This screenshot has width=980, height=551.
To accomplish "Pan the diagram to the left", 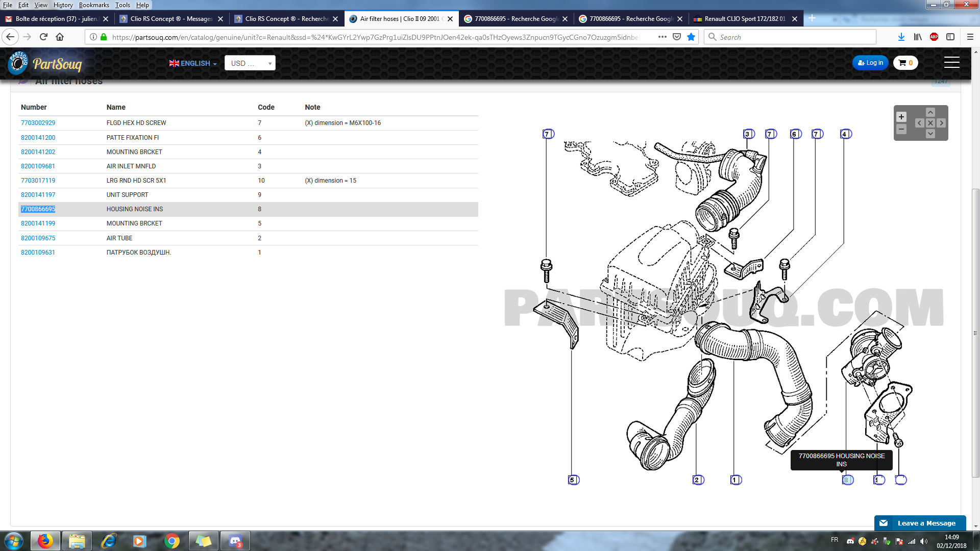I will click(920, 123).
